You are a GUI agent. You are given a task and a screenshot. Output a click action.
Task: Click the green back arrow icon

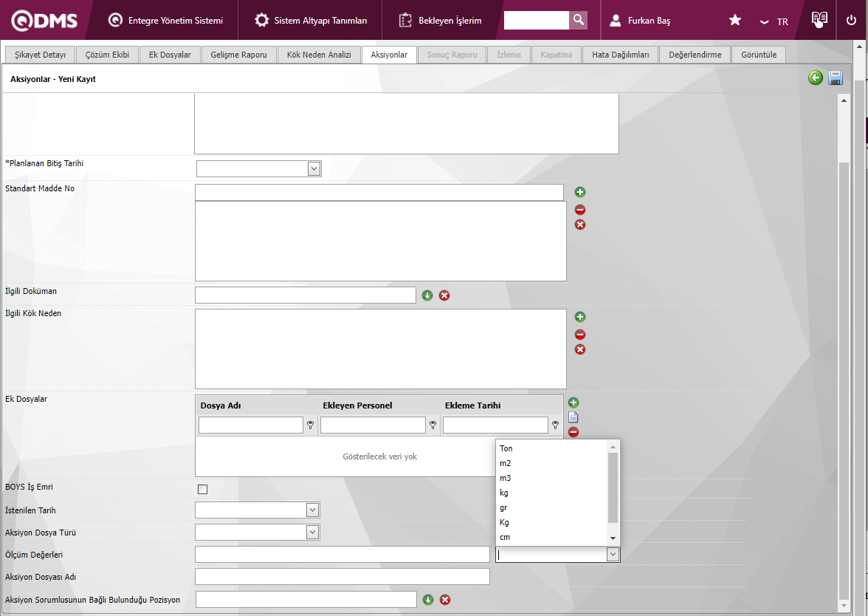pyautogui.click(x=815, y=78)
